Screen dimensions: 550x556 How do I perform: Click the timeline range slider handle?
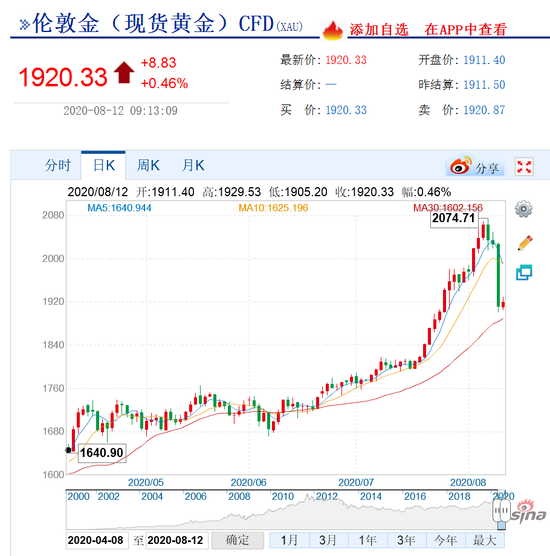point(501,511)
